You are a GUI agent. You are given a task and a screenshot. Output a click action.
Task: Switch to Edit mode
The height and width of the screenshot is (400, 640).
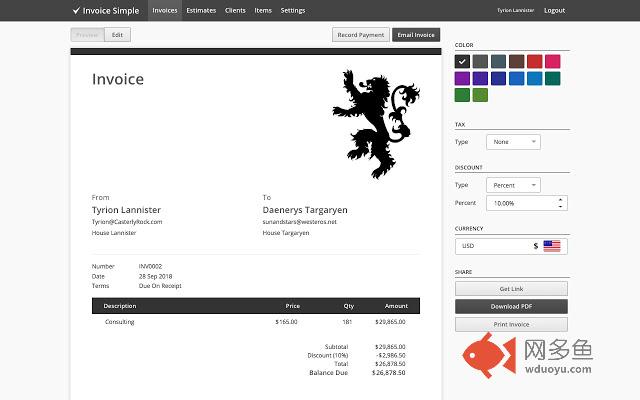(117, 35)
